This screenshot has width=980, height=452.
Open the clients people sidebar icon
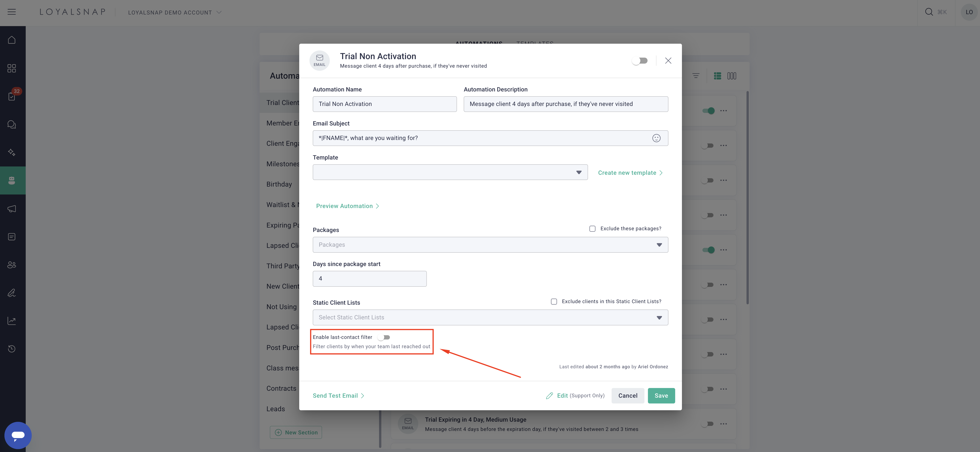pyautogui.click(x=12, y=265)
